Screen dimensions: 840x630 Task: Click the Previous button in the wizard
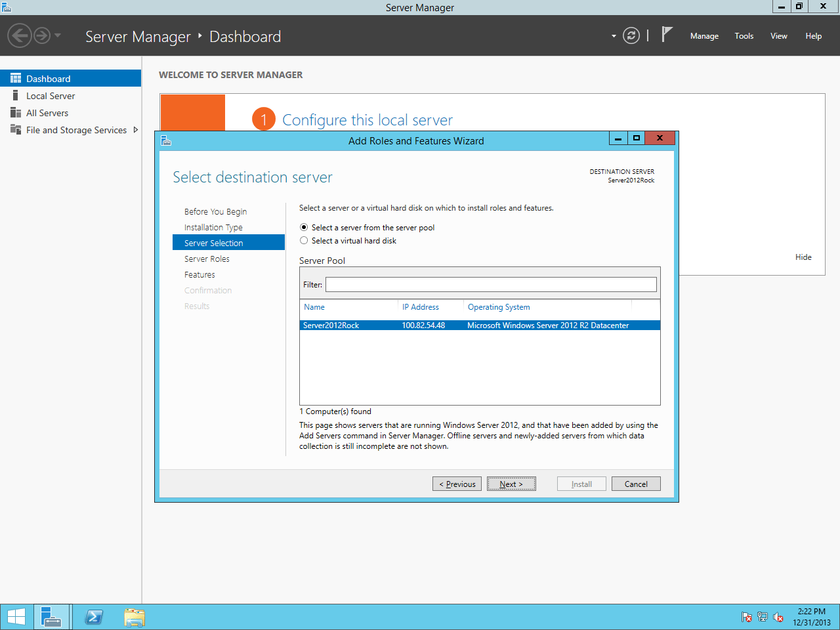(x=457, y=484)
